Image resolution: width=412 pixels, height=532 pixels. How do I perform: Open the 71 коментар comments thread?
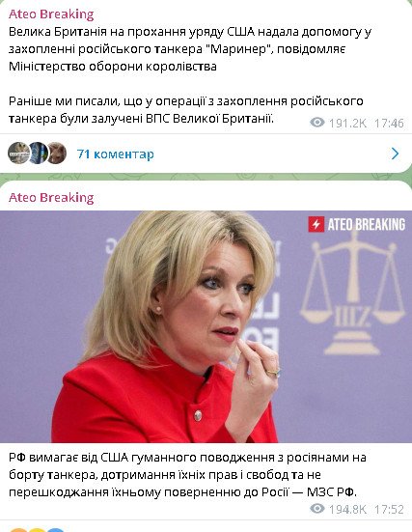[x=115, y=154]
